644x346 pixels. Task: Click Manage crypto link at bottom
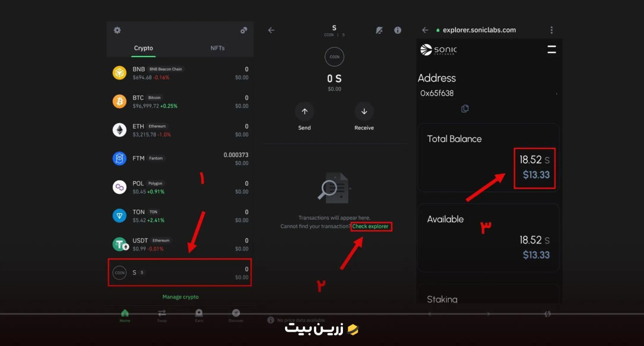click(x=181, y=297)
